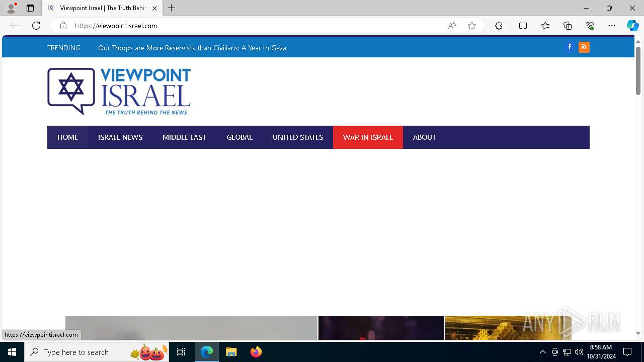644x362 pixels.
Task: Open the notification center
Action: click(x=627, y=352)
